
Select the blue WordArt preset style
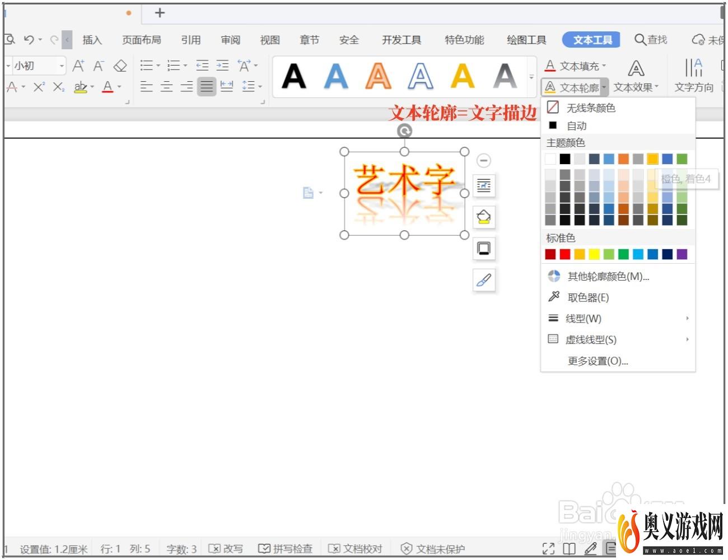click(x=336, y=76)
